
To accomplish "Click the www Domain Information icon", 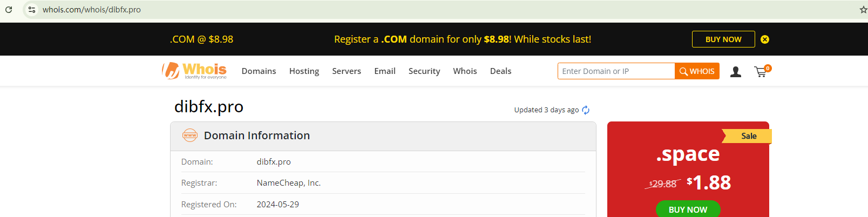I will (190, 135).
